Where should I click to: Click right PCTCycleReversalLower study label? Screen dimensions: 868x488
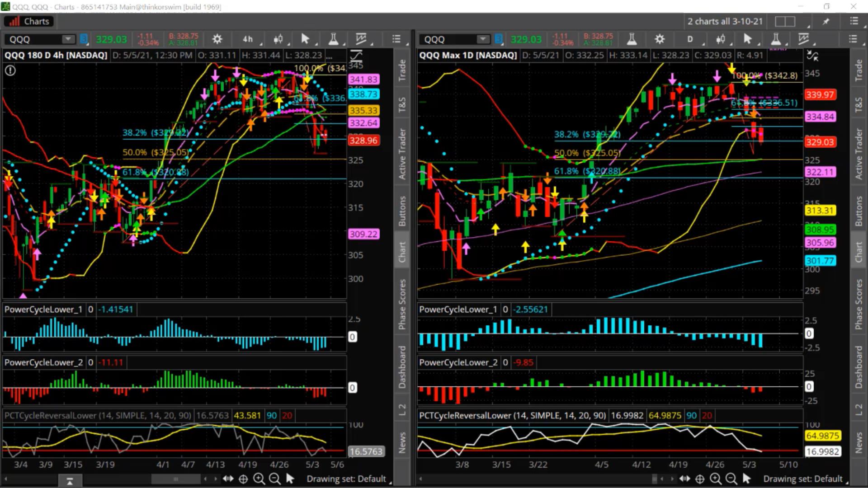[x=512, y=416]
